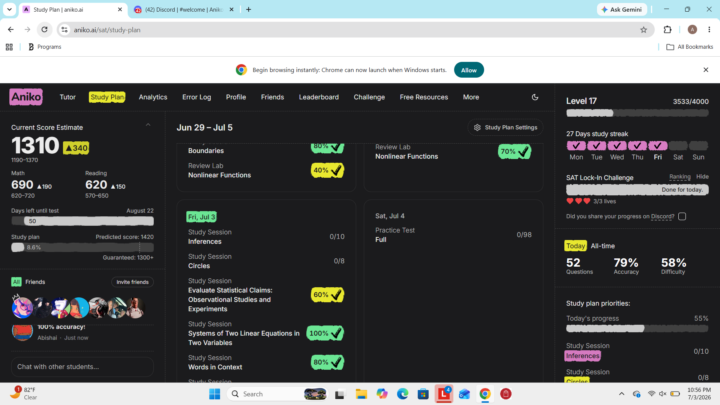This screenshot has height=405, width=720.
Task: Open Study Plan Settings
Action: 505,128
